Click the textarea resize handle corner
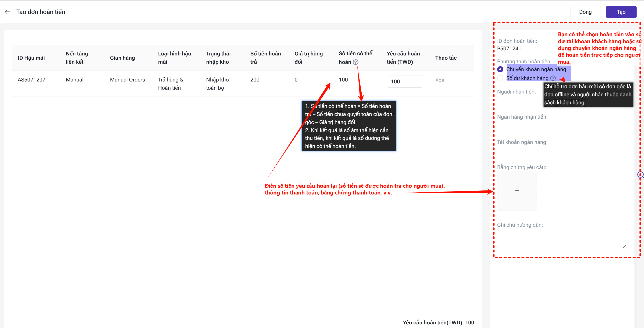The height and width of the screenshot is (328, 644). tap(625, 246)
